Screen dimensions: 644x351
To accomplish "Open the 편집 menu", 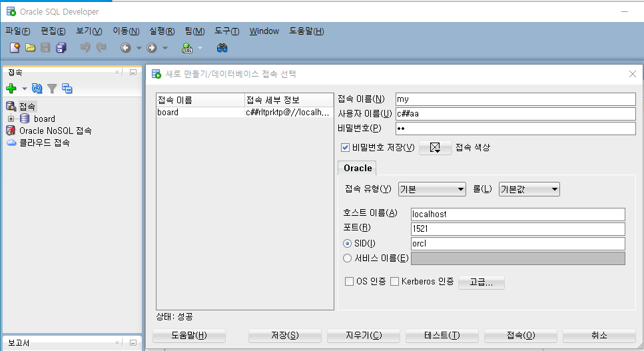I will (x=53, y=31).
